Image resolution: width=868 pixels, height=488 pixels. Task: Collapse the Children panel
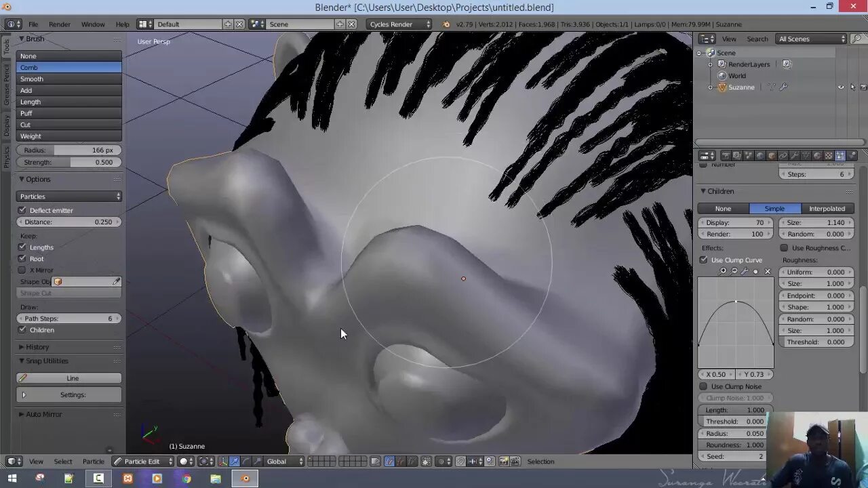click(703, 191)
